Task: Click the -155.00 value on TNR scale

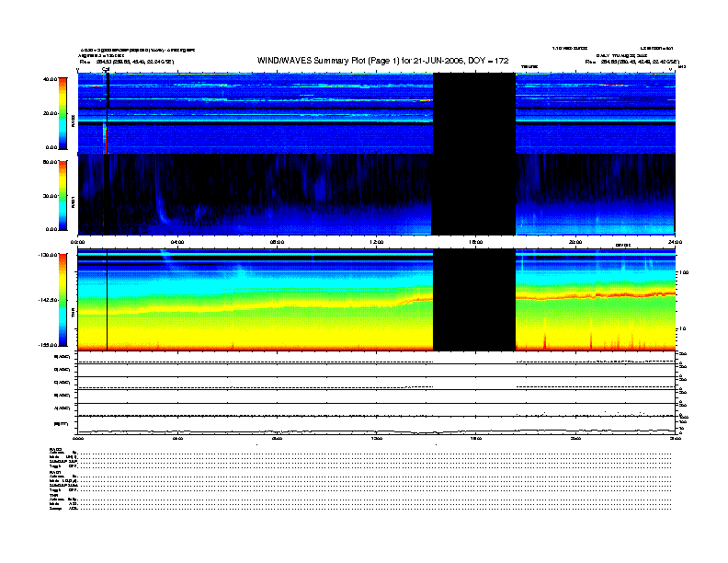Action: [x=49, y=345]
